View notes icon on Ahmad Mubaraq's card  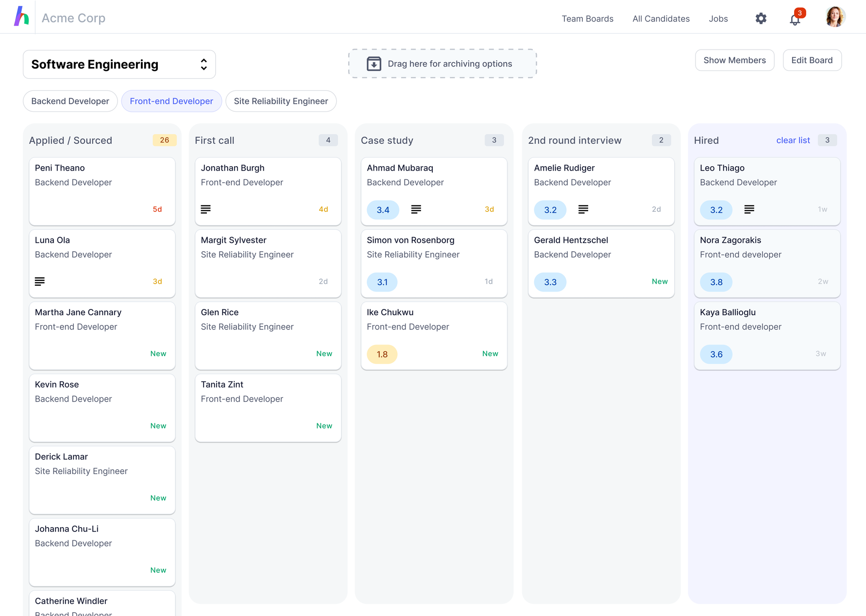click(416, 209)
